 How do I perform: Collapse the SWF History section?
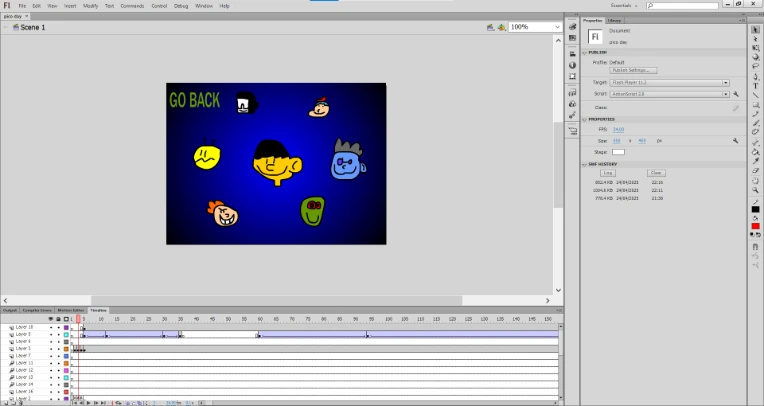pyautogui.click(x=585, y=163)
